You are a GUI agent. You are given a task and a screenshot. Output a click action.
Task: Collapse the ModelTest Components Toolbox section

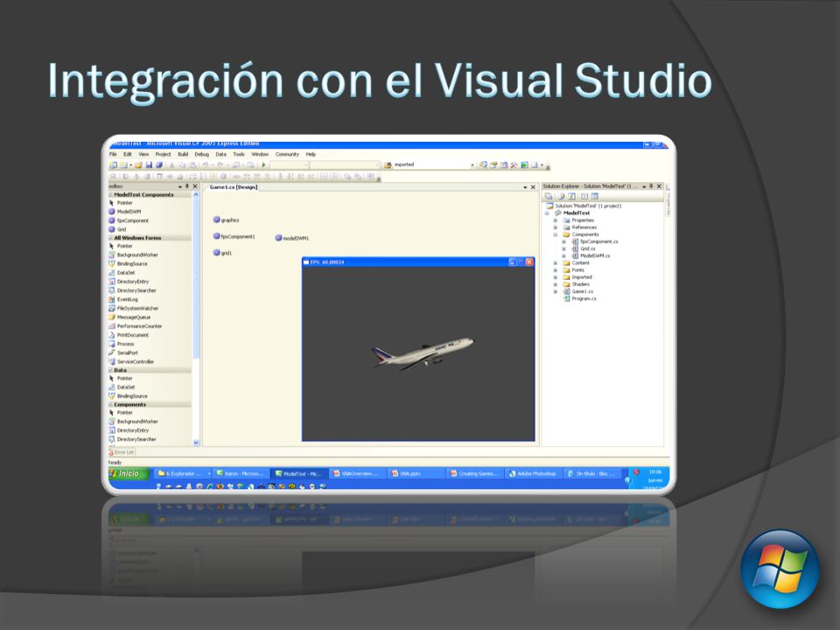click(x=111, y=195)
